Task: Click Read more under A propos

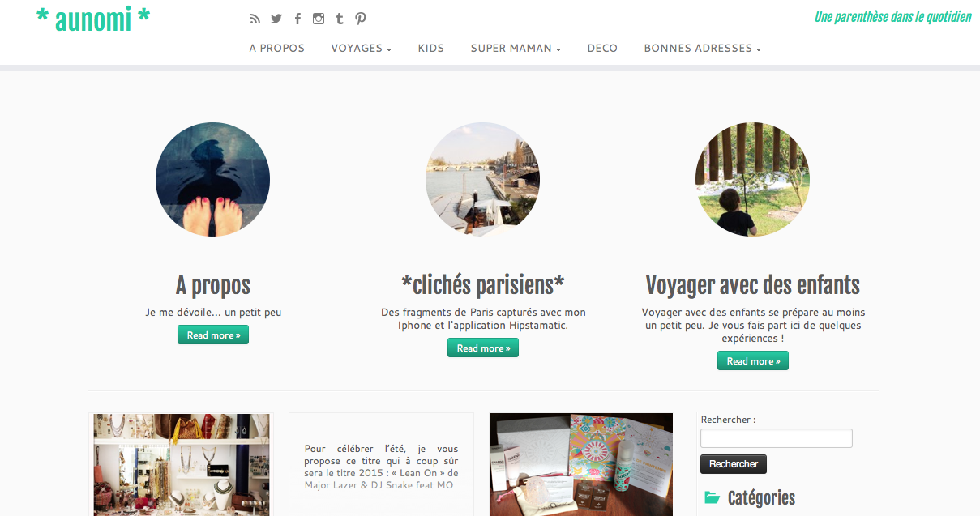Action: point(213,335)
